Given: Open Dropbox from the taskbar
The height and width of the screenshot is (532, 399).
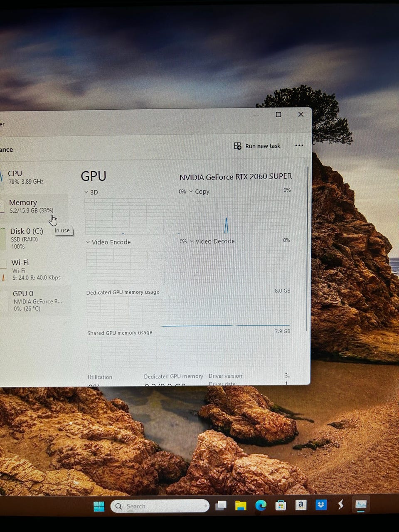Looking at the screenshot, I should pyautogui.click(x=321, y=505).
